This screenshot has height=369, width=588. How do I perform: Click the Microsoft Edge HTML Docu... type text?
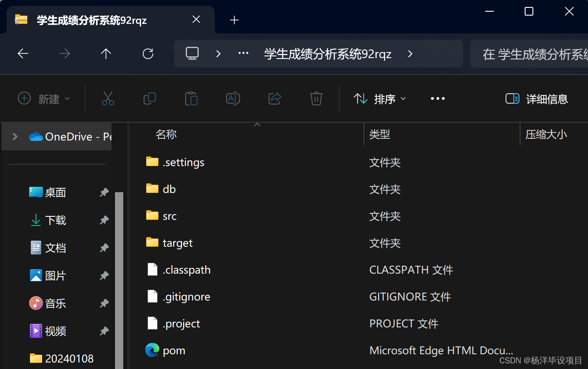pos(441,350)
